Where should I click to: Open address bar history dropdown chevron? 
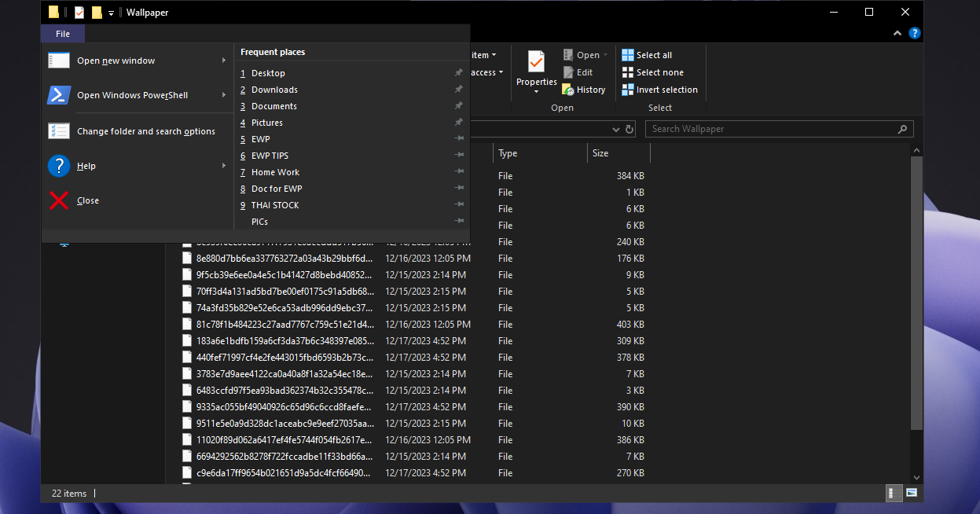coord(616,129)
